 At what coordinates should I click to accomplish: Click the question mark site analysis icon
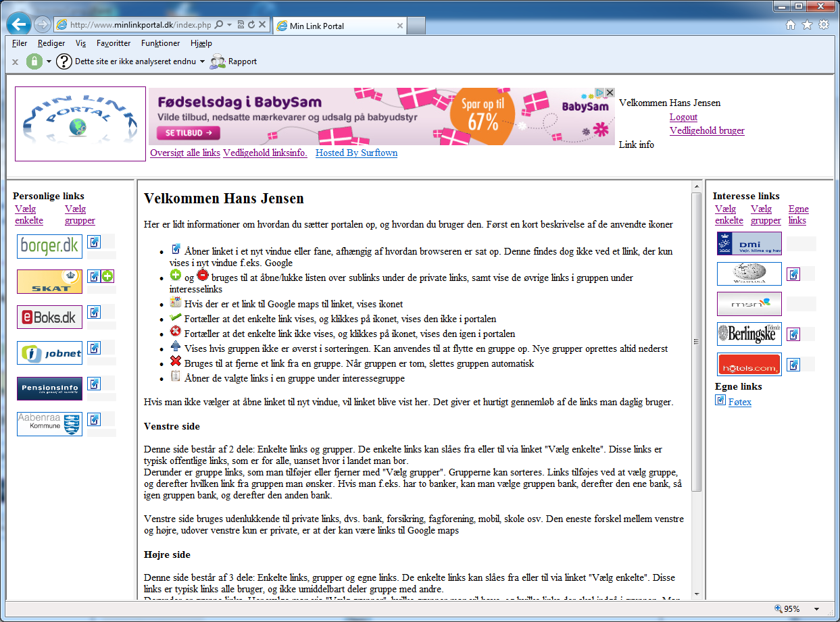click(x=64, y=61)
